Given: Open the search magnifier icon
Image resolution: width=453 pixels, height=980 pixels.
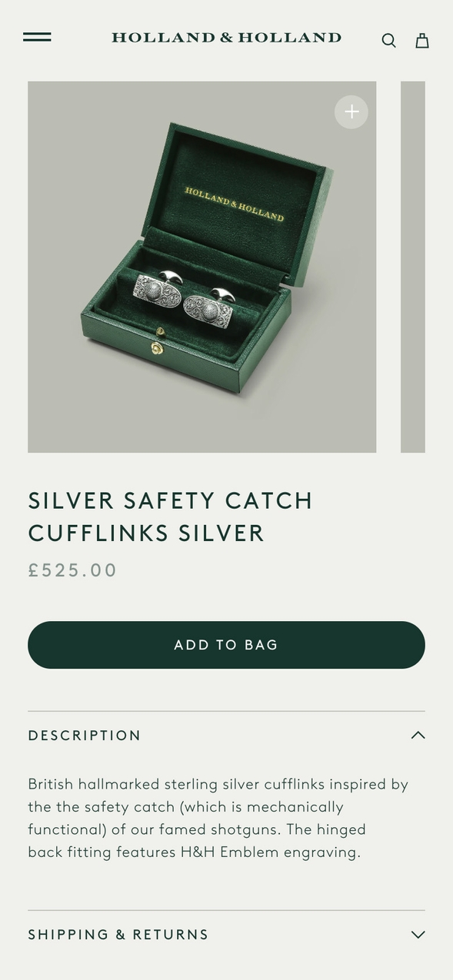Looking at the screenshot, I should (x=389, y=41).
